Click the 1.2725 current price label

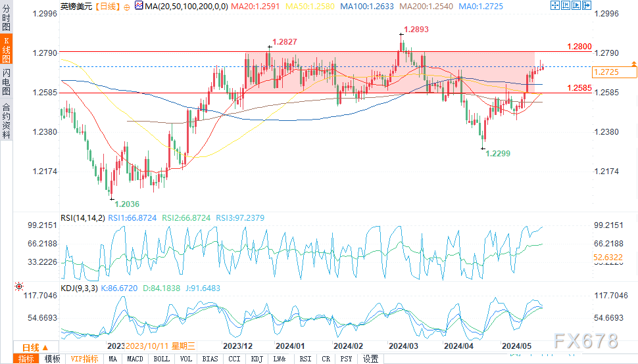coord(604,72)
